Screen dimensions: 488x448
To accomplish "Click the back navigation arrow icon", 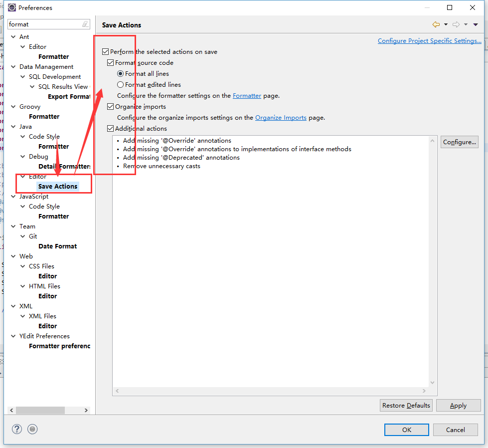I will pos(436,24).
